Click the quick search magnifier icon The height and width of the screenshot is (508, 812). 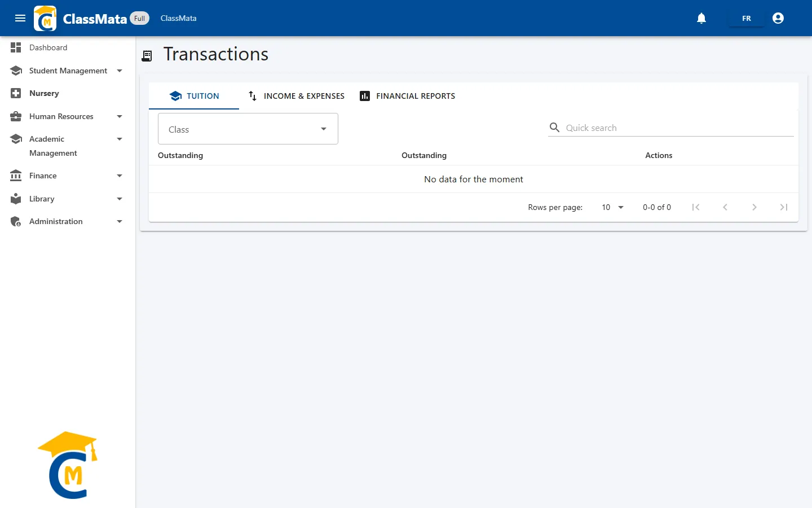click(555, 128)
